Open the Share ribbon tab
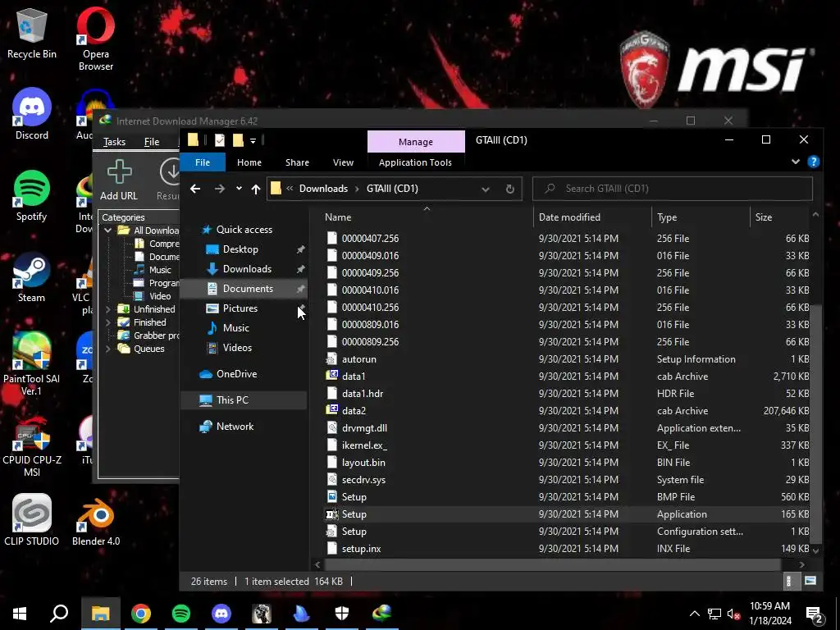 297,162
